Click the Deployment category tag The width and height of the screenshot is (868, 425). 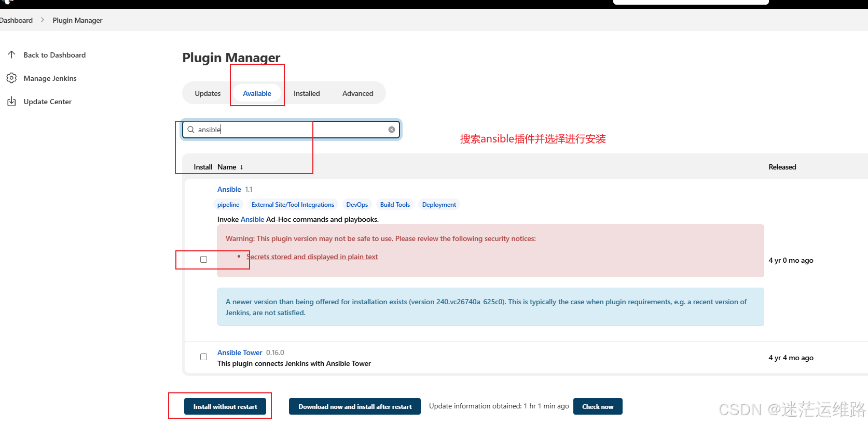(x=439, y=205)
